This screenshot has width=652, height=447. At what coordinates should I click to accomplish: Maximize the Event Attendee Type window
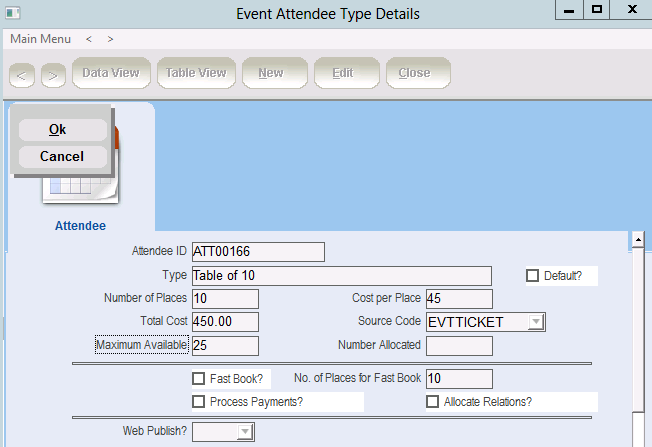click(597, 10)
